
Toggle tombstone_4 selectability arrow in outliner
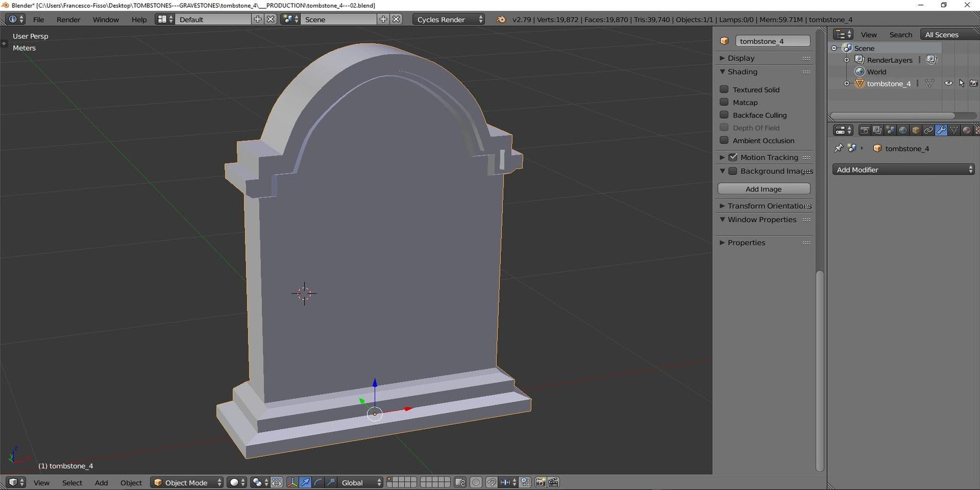(962, 83)
